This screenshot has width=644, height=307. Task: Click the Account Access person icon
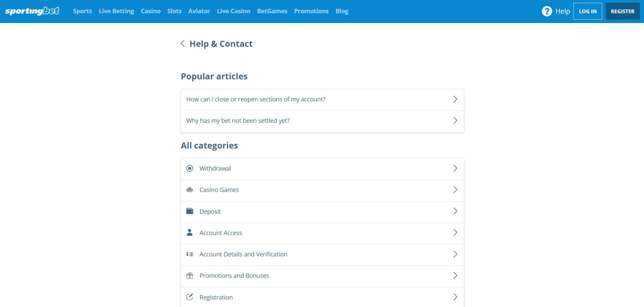189,233
